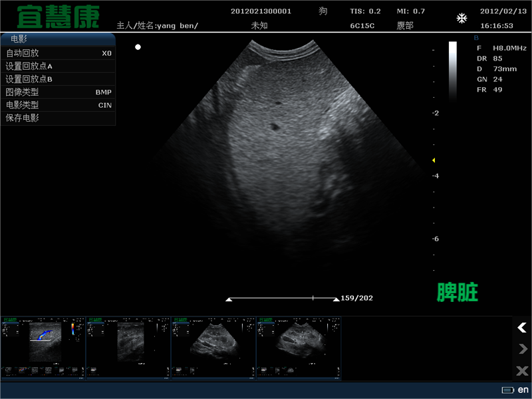Click previous thumbnails arrow in clipboard

click(522, 327)
